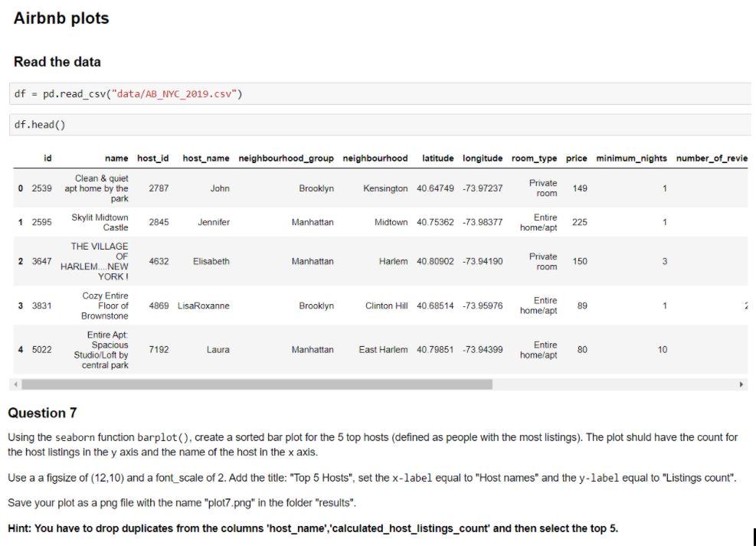Click the 'name' column header

[116, 158]
